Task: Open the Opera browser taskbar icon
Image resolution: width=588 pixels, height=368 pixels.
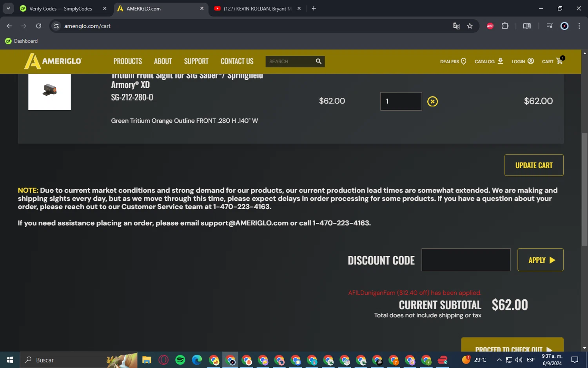Action: (163, 360)
